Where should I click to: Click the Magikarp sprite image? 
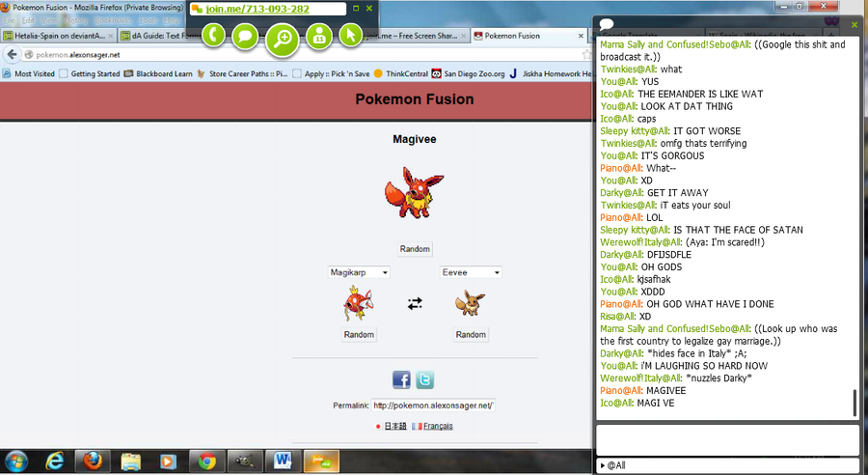(358, 303)
